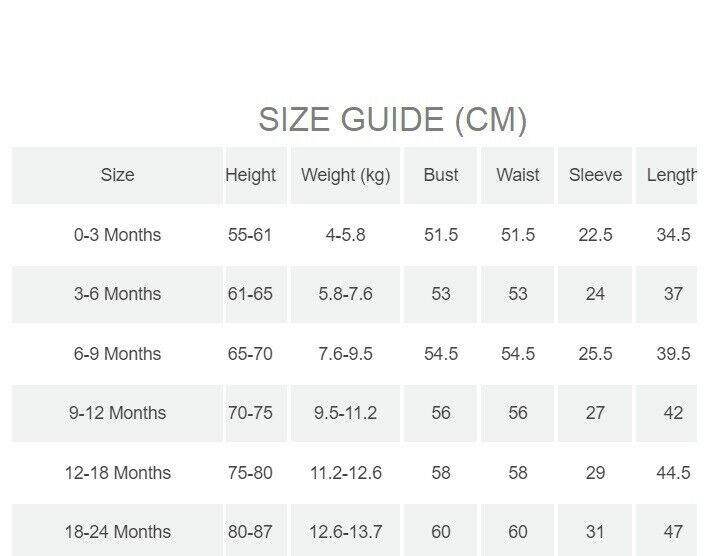Click the SIZE GUIDE (CM) title

tap(392, 120)
